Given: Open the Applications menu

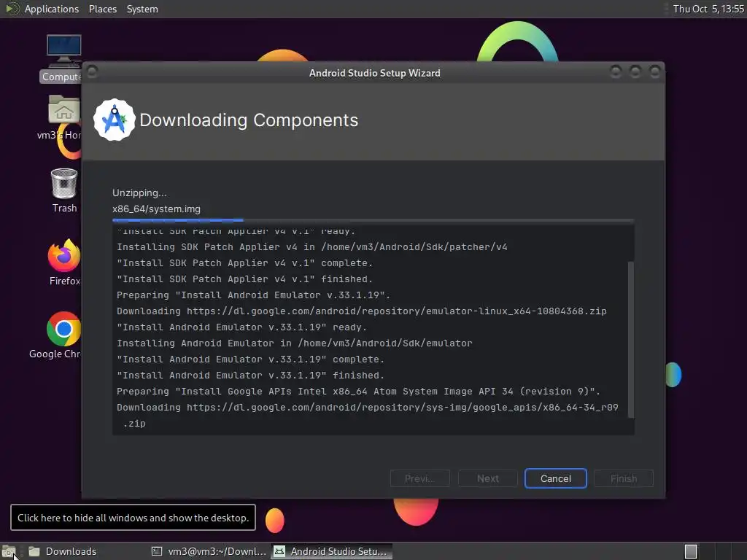Looking at the screenshot, I should click(52, 9).
